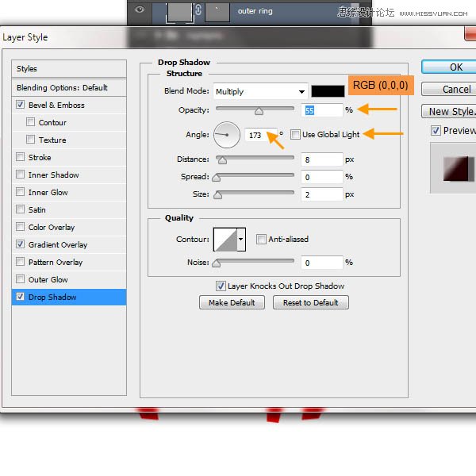Click the OK button

[449, 67]
